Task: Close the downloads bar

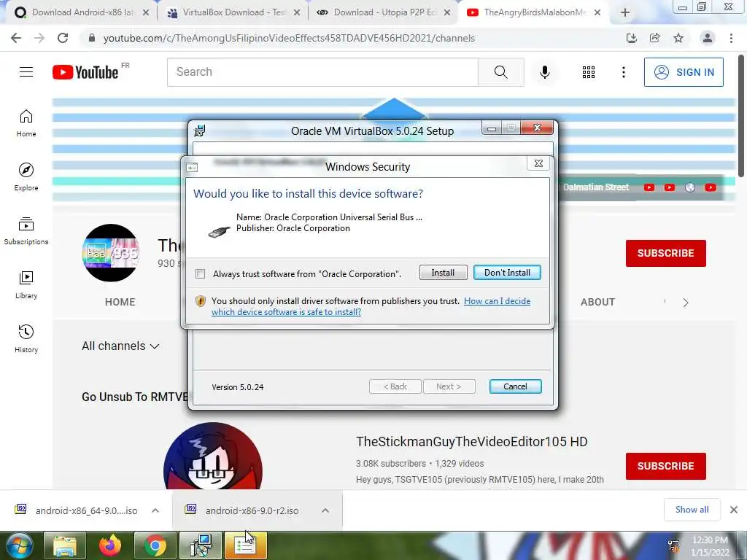Action: click(x=734, y=510)
